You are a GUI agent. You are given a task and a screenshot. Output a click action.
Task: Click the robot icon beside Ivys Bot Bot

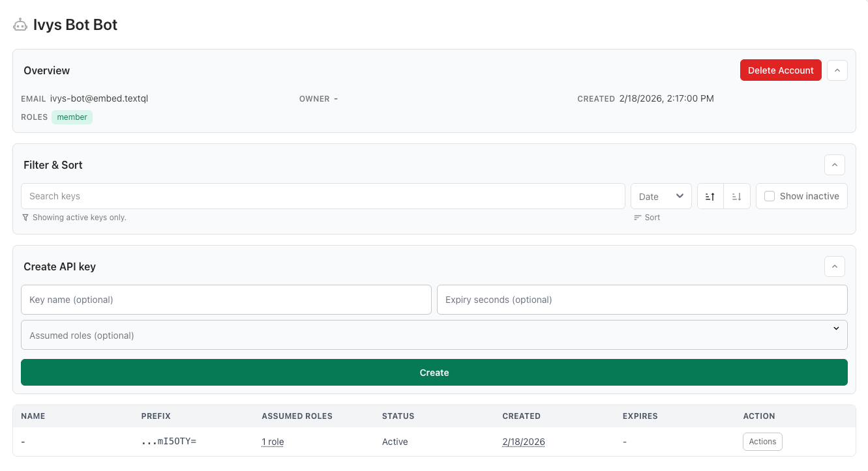[20, 25]
